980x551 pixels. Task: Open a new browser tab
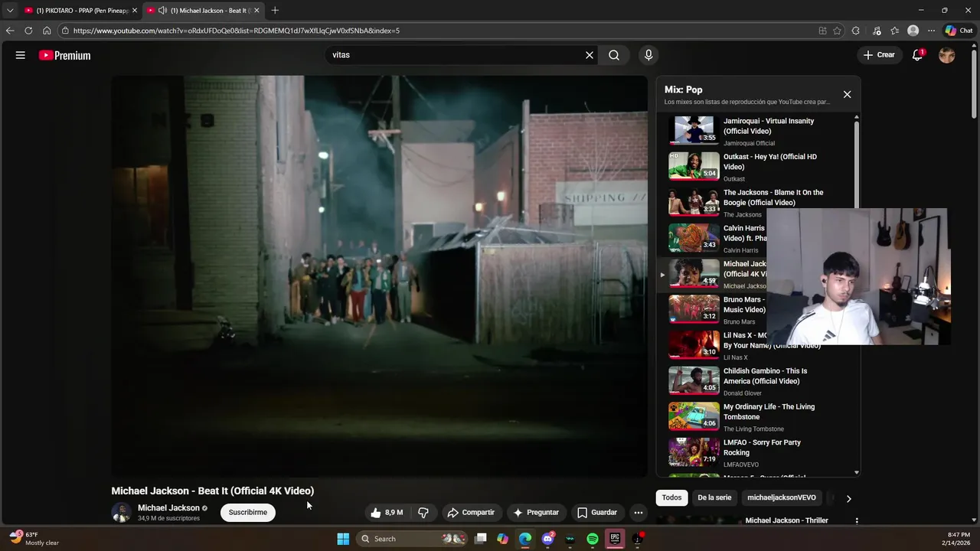(275, 10)
